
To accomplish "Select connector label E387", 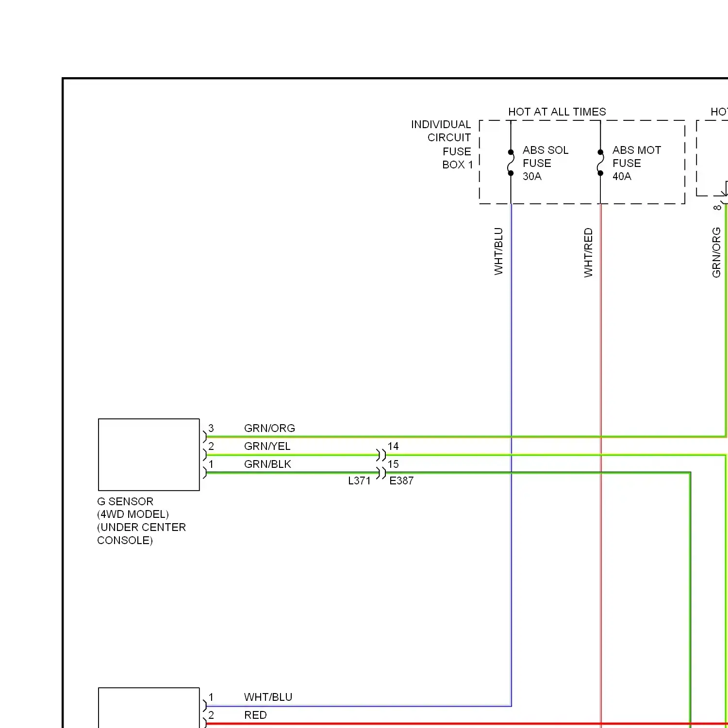I will (x=401, y=480).
